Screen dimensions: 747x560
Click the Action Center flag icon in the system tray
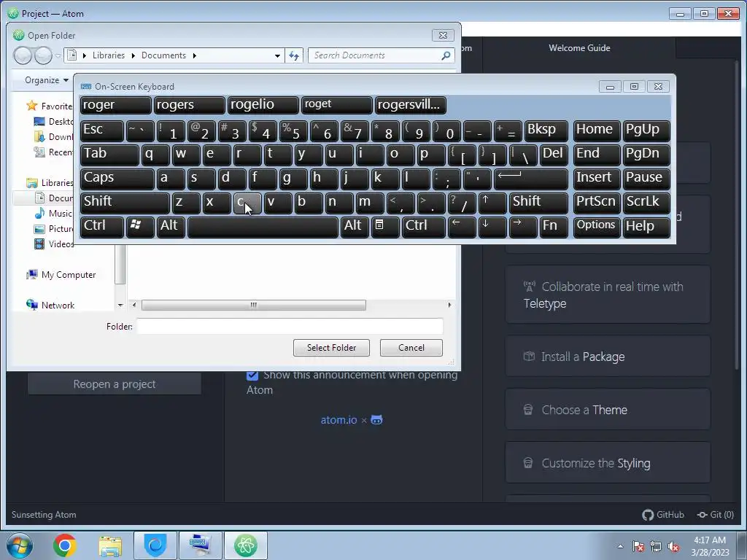point(638,546)
